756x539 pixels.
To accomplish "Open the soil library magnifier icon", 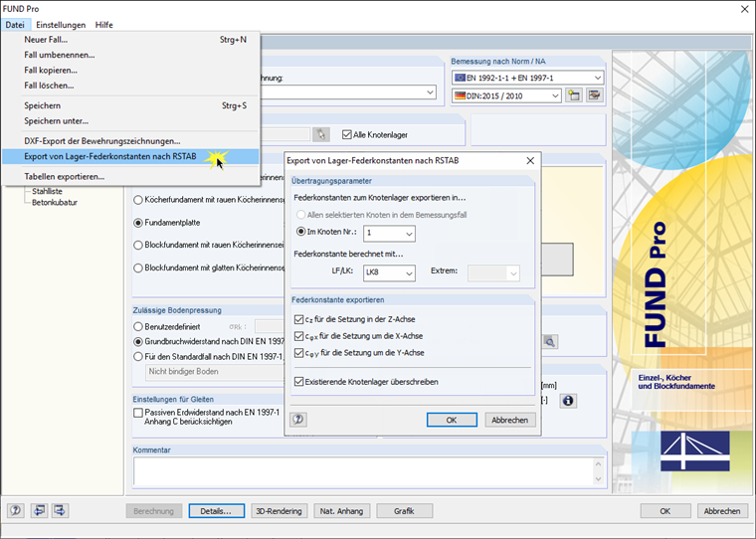I will [550, 342].
